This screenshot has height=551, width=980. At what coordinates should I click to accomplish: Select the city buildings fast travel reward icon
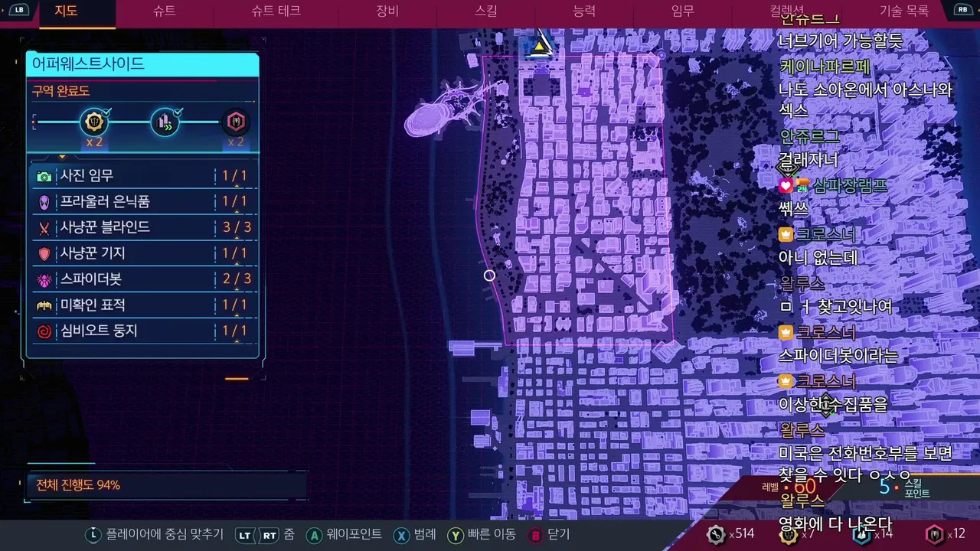coord(165,122)
